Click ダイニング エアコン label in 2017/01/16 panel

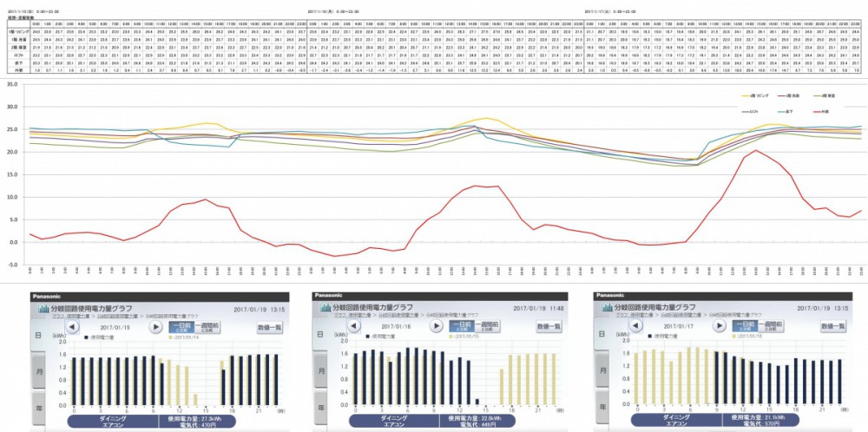pos(394,421)
